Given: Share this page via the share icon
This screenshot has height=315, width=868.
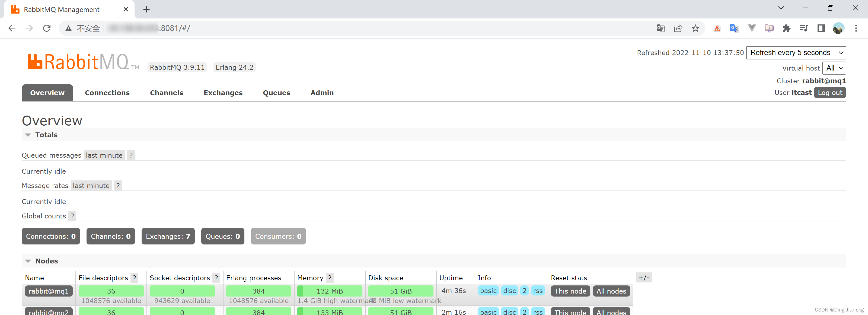Looking at the screenshot, I should 678,28.
